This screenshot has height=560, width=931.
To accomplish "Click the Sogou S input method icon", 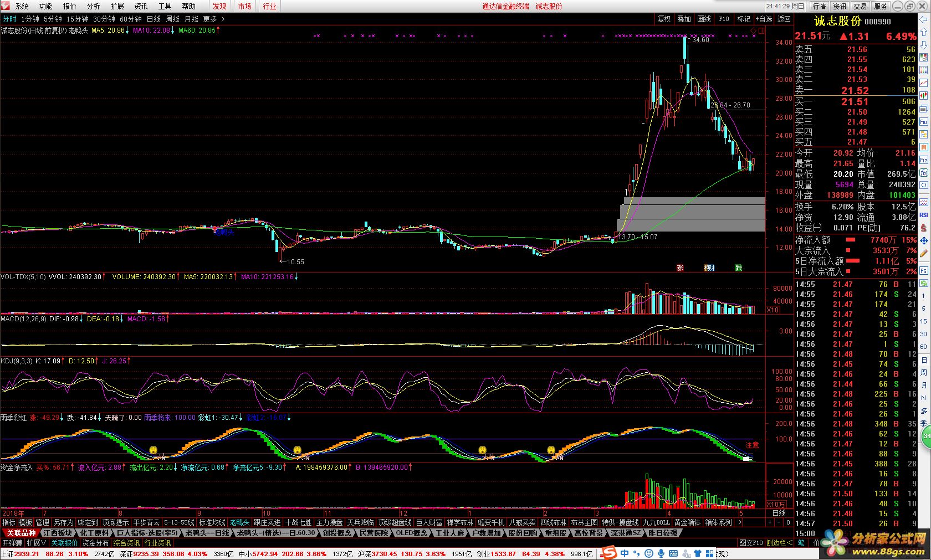I will (610, 553).
